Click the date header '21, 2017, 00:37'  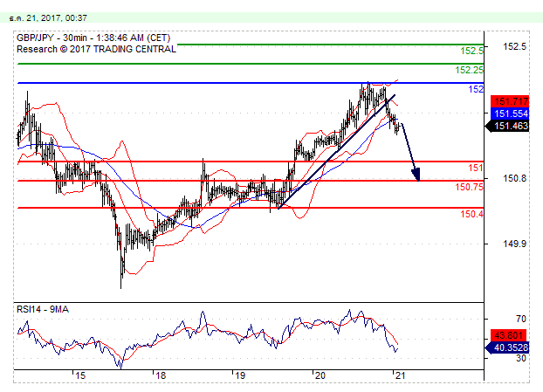click(57, 17)
